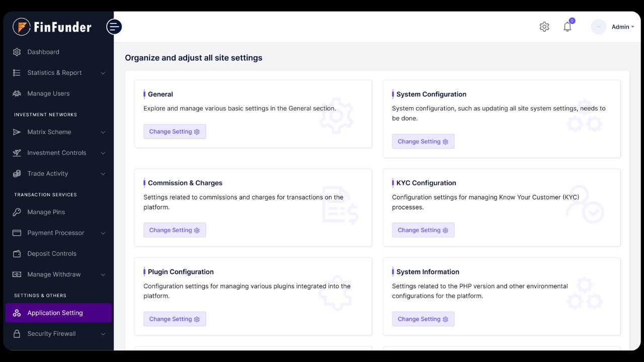Expand the Statistics & Report submenu

pyautogui.click(x=103, y=73)
